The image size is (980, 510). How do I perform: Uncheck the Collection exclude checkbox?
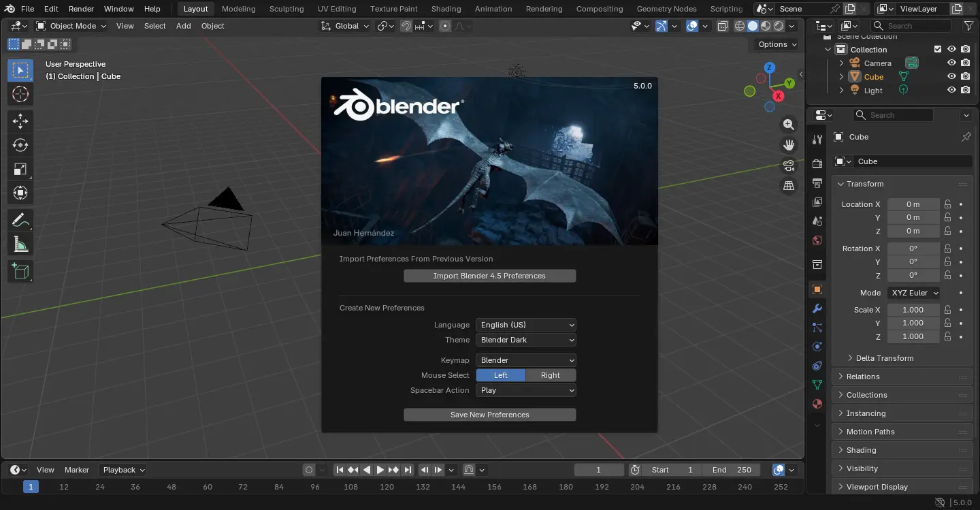click(x=938, y=50)
